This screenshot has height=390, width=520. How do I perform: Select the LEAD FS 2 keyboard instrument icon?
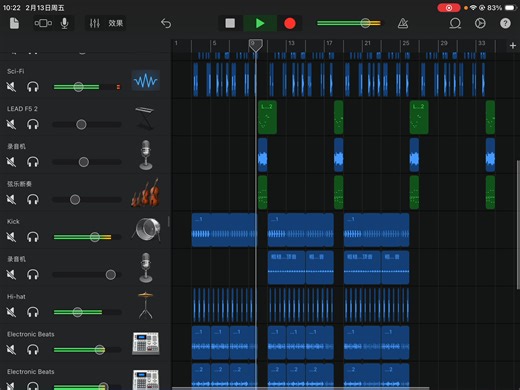tap(145, 118)
